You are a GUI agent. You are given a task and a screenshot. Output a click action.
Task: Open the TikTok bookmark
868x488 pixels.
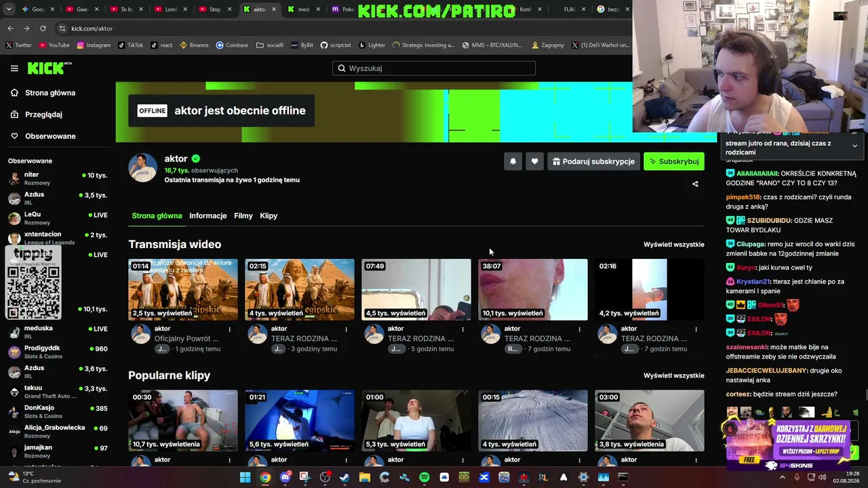131,45
